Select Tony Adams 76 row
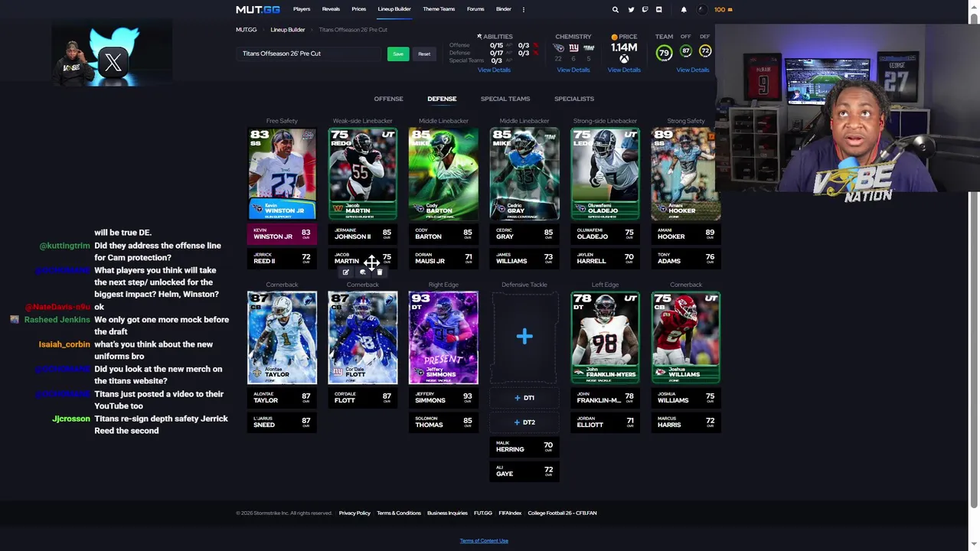Viewport: 980px width, 551px height. 686,259
